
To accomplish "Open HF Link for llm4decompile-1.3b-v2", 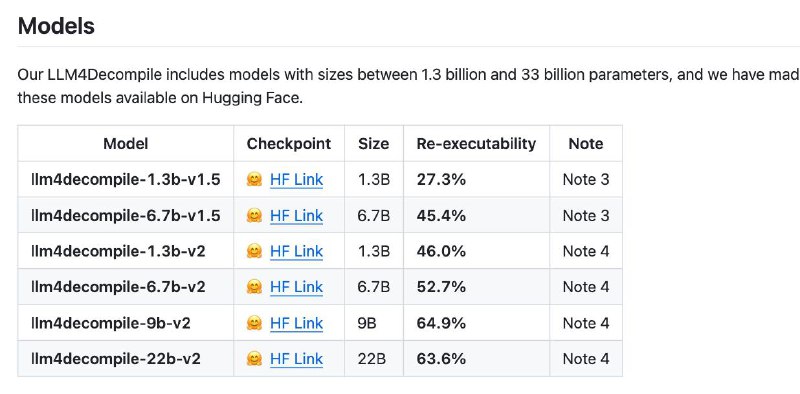I will tap(296, 251).
